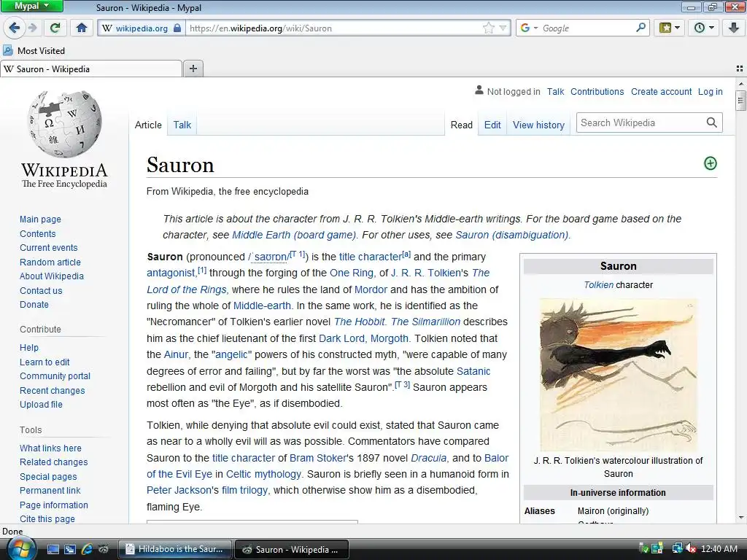Click the Cite this page link
The height and width of the screenshot is (560, 747).
[x=47, y=518]
